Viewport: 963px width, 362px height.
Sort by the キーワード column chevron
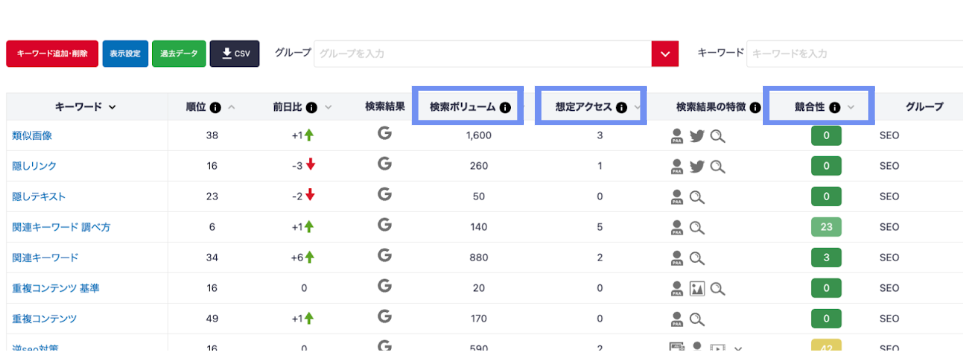point(112,108)
